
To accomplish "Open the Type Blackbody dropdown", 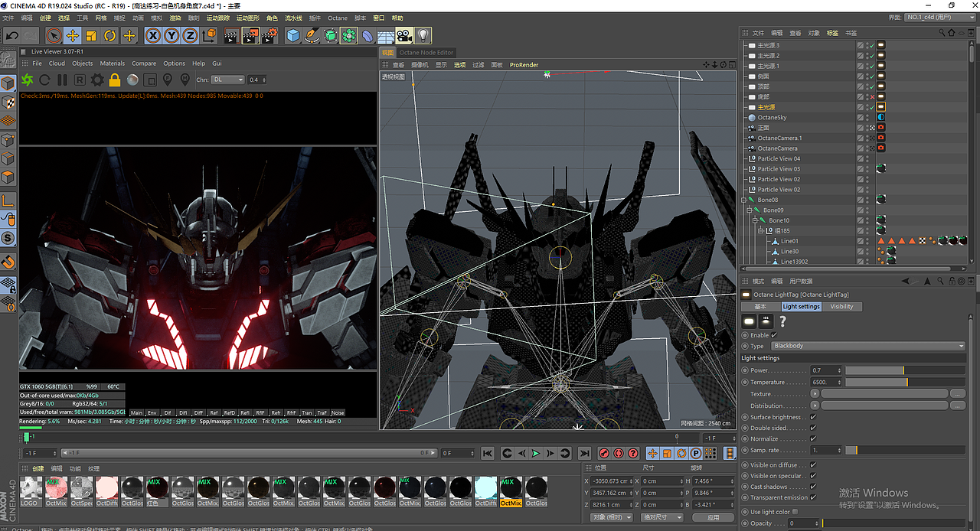I will pyautogui.click(x=868, y=346).
